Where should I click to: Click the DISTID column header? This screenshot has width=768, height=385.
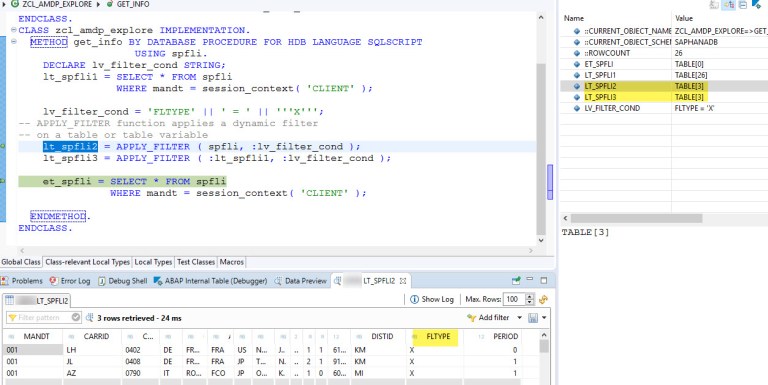(378, 337)
